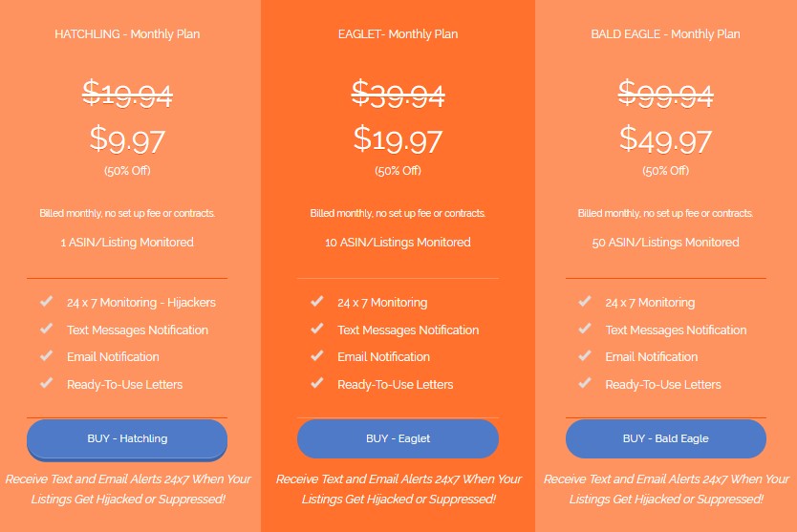Viewport: 797px width, 532px height.
Task: Click Eaglet Text Messages Notification checkmark
Action: (317, 329)
